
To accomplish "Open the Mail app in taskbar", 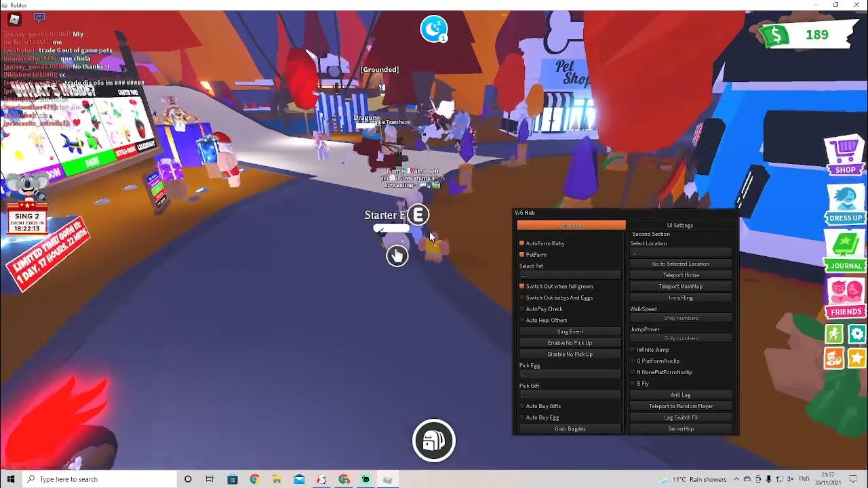I will click(299, 479).
